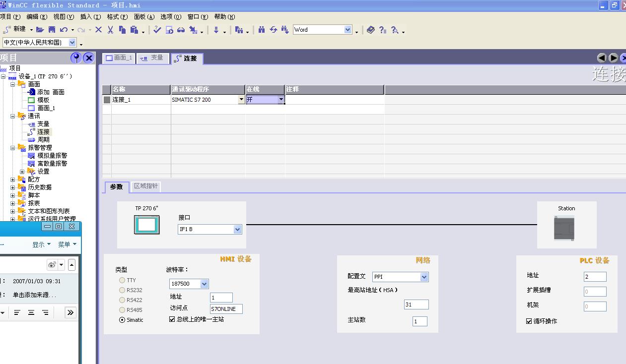Click the What's This question icon

pos(383,30)
